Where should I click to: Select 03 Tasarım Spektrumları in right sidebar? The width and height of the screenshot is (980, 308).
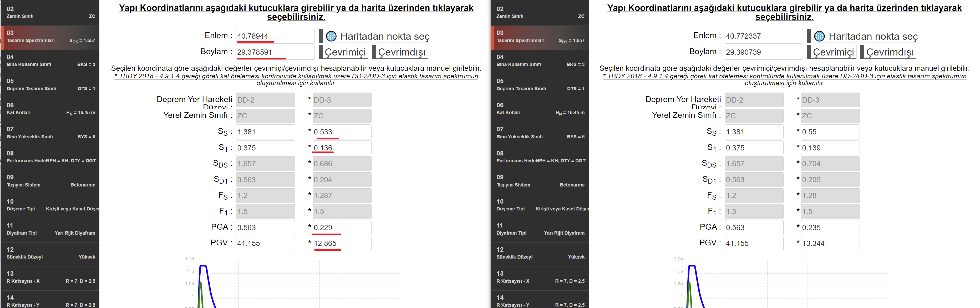[540, 38]
